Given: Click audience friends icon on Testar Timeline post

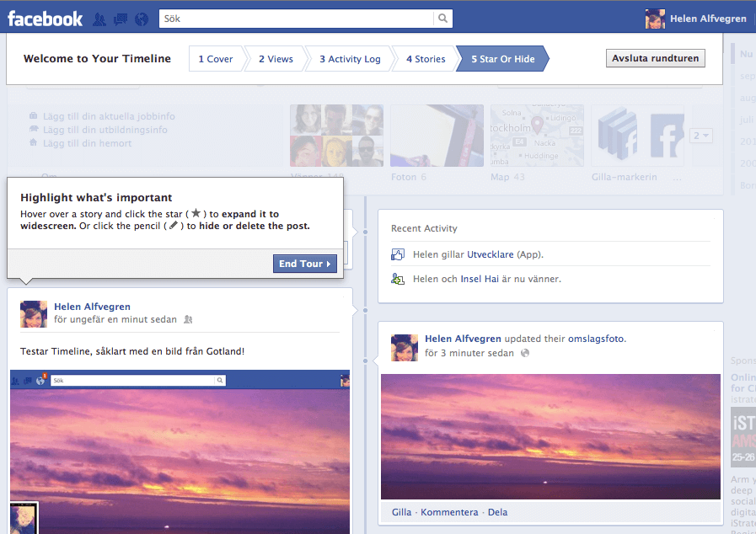Looking at the screenshot, I should (188, 319).
